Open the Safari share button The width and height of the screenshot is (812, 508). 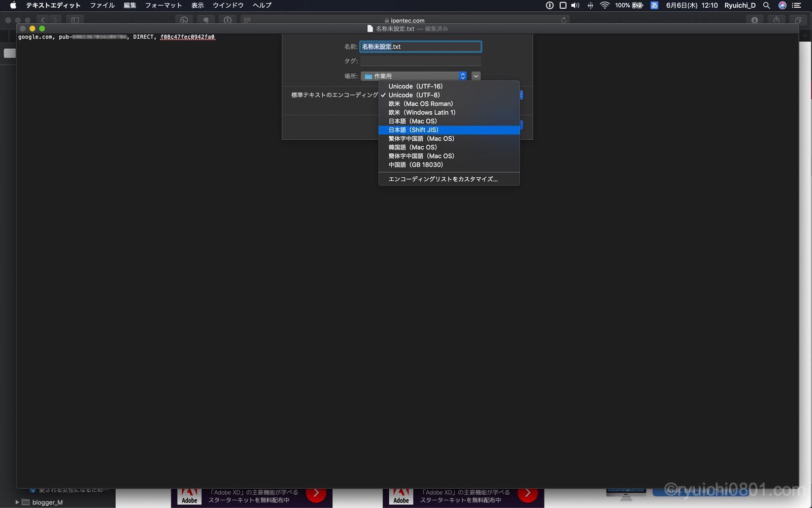776,20
